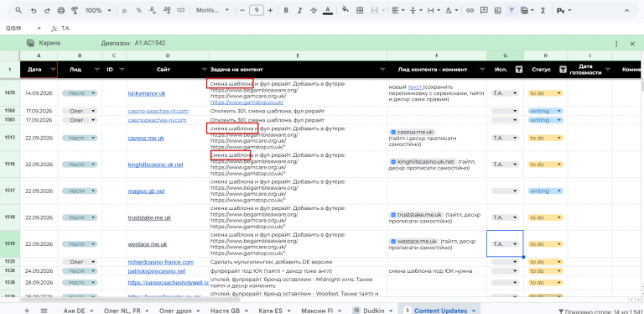Viewport: 644px width, 314px height.
Task: Open the all sheets list icon
Action: [x=44, y=311]
